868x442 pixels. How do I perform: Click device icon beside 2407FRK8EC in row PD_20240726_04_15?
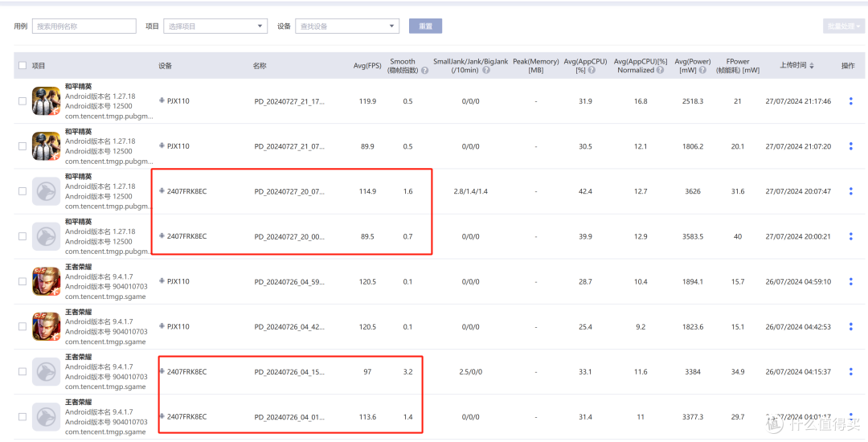pyautogui.click(x=162, y=371)
